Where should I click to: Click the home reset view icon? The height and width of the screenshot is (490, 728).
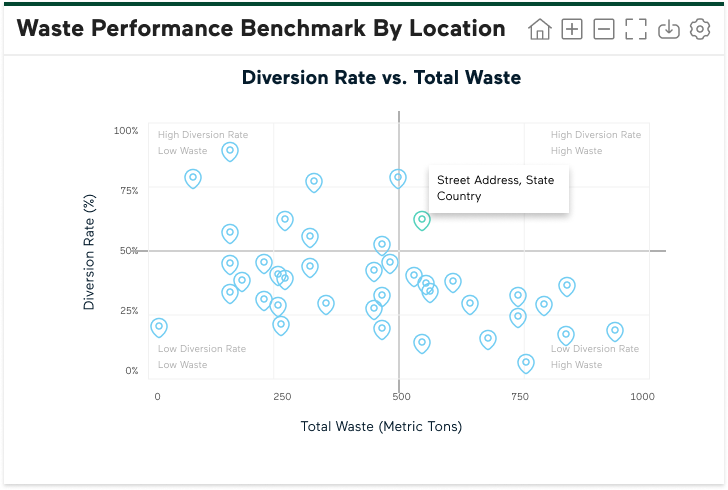point(540,29)
